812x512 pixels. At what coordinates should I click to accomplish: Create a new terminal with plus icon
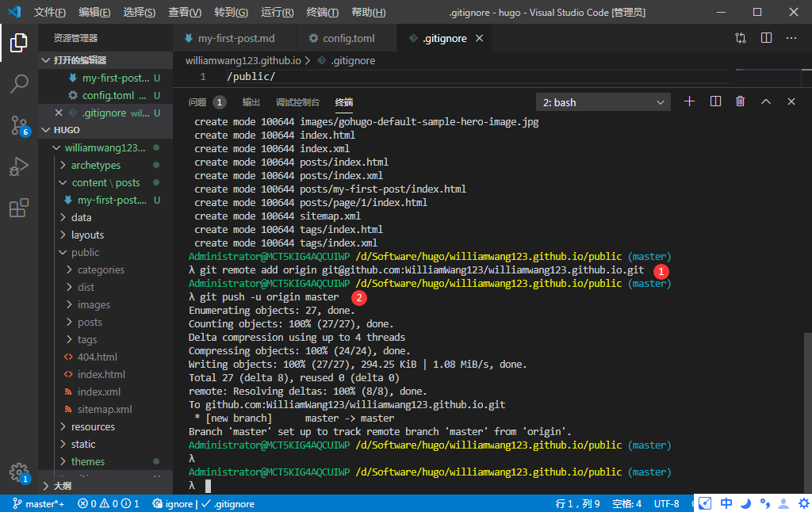[x=689, y=101]
